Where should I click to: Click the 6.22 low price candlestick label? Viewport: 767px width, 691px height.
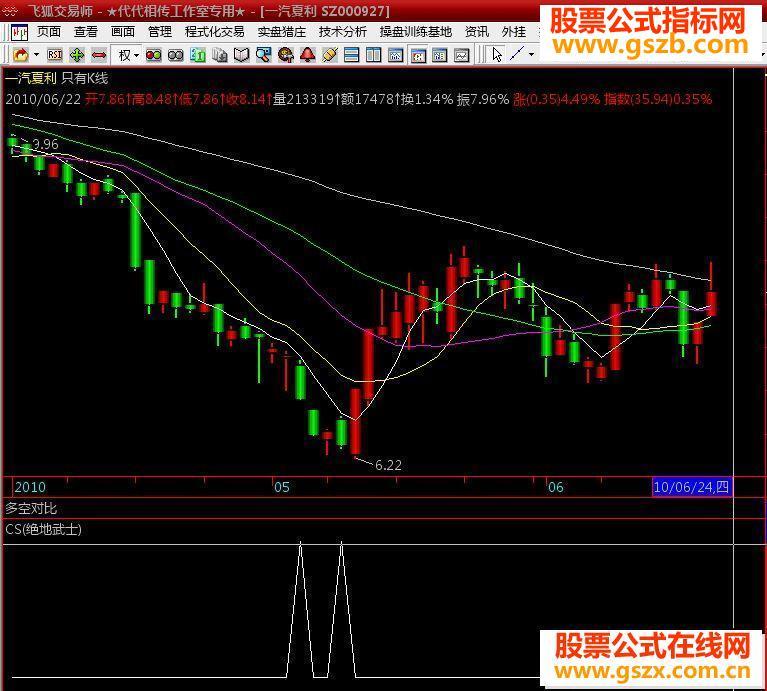point(388,465)
